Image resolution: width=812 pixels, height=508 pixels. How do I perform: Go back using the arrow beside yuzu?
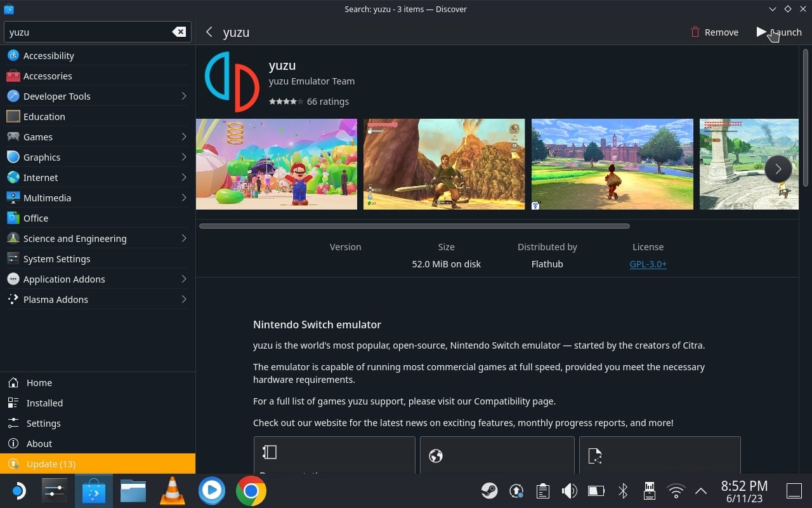tap(209, 32)
